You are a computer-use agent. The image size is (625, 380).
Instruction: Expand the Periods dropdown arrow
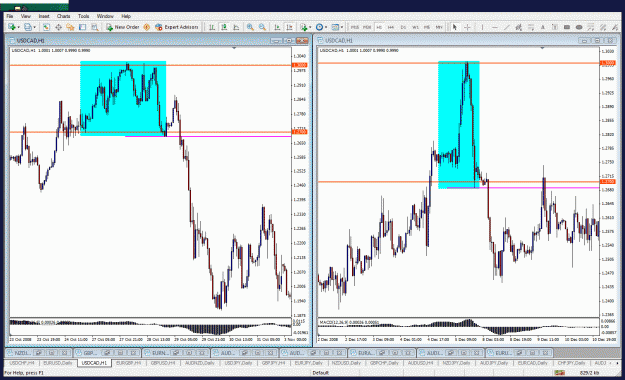pyautogui.click(x=326, y=27)
